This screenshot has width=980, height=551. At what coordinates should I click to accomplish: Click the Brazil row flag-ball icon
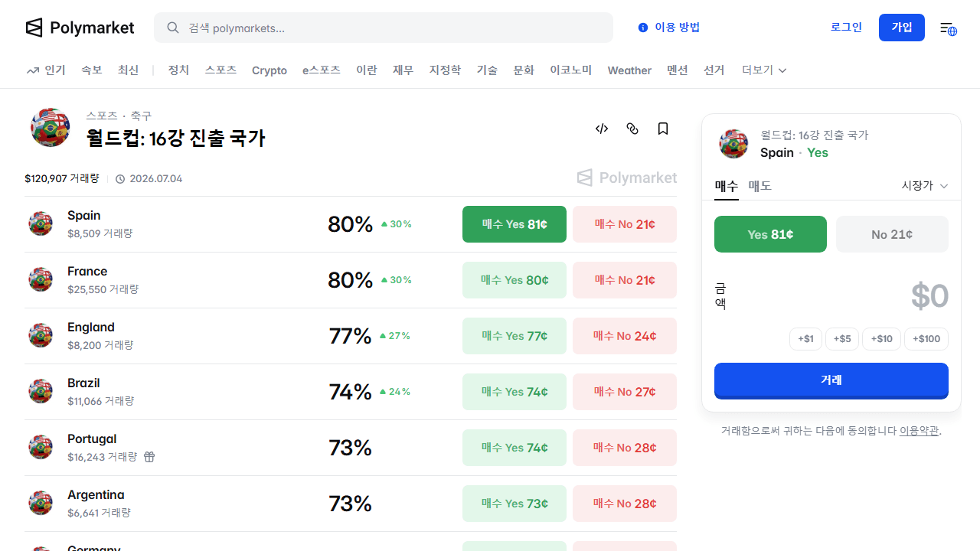coord(41,391)
